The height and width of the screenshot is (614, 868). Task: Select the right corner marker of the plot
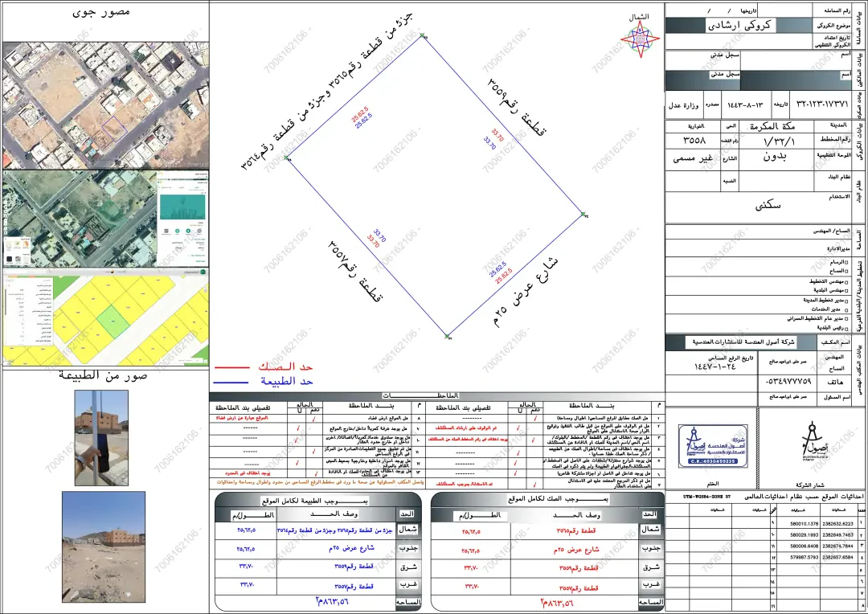click(x=583, y=214)
